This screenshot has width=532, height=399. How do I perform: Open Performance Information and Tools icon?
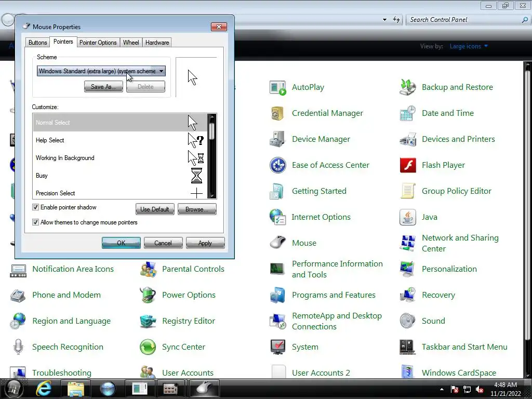(x=277, y=269)
